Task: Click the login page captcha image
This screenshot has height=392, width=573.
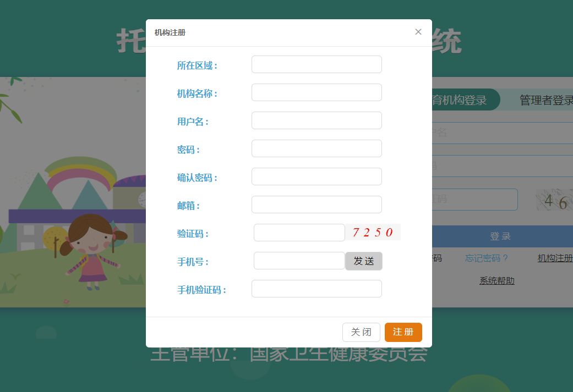Action: (554, 200)
